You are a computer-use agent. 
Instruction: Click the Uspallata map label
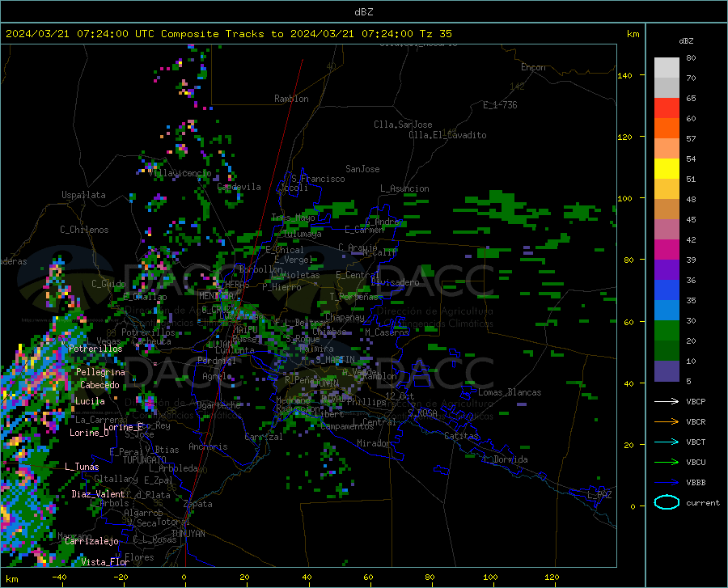point(83,195)
